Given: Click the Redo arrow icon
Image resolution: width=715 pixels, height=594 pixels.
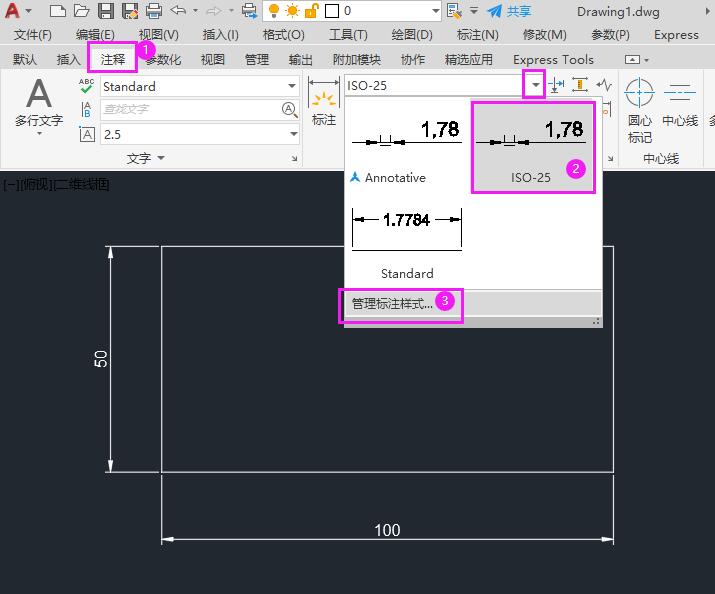Looking at the screenshot, I should click(214, 10).
